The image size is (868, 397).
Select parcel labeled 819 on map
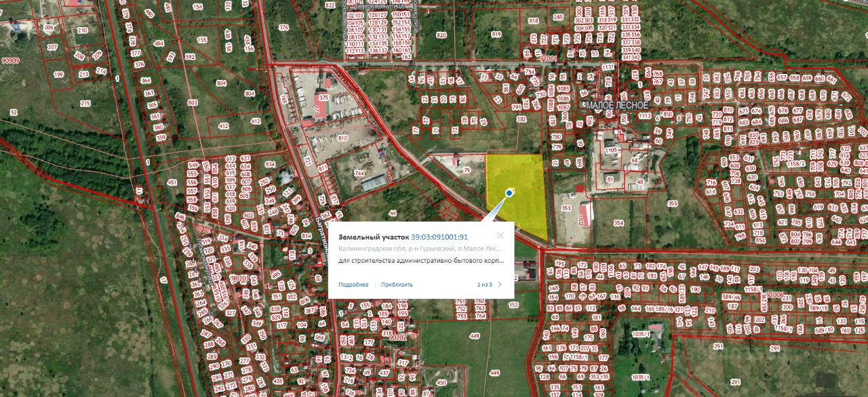coord(496,34)
